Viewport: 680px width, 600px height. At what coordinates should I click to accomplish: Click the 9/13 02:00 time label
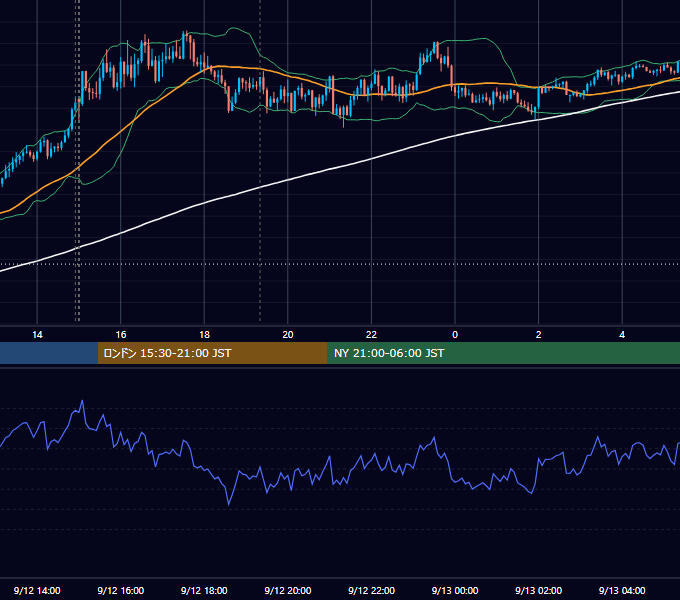[x=539, y=590]
